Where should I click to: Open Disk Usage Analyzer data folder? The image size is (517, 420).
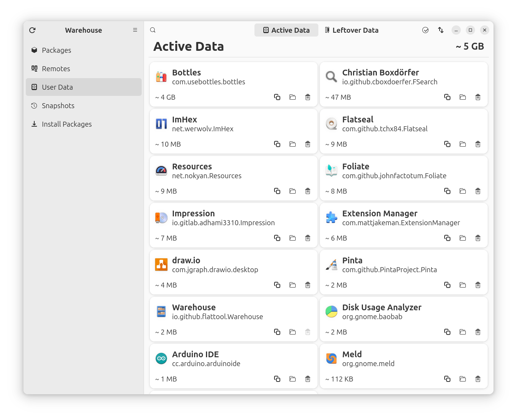pyautogui.click(x=463, y=332)
